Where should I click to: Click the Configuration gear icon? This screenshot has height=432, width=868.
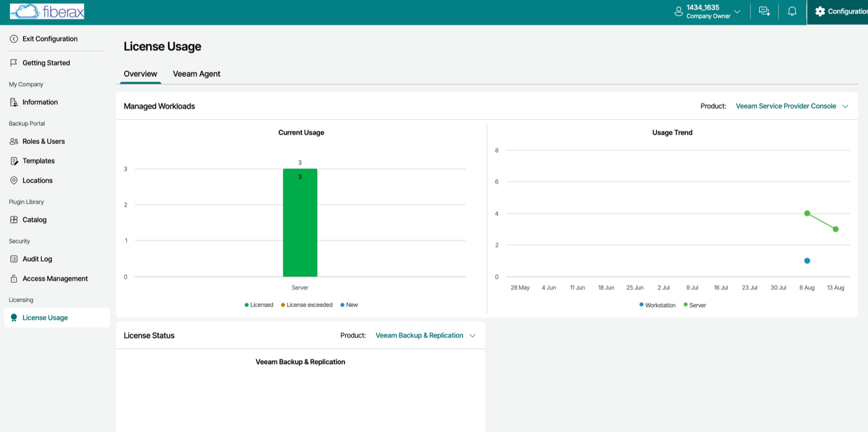point(820,11)
